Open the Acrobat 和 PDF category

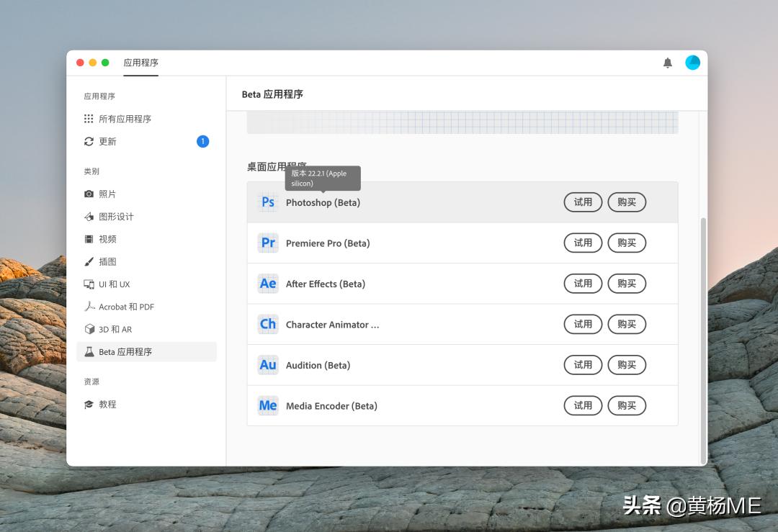coord(126,307)
